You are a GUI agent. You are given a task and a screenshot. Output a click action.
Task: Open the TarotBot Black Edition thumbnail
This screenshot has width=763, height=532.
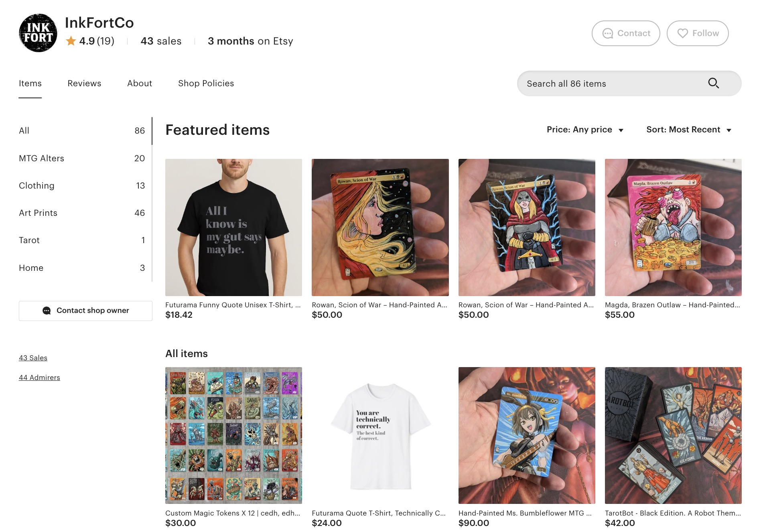point(673,435)
